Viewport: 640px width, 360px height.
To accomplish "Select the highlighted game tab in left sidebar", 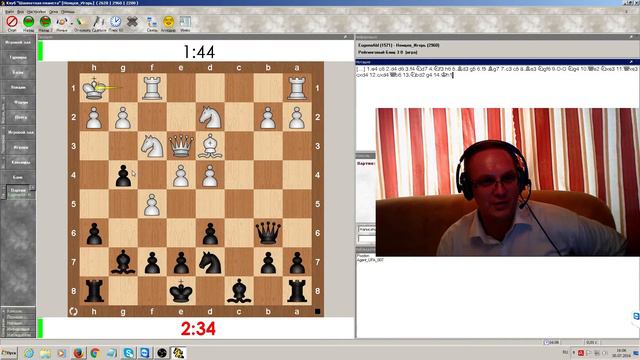I will click(19, 192).
